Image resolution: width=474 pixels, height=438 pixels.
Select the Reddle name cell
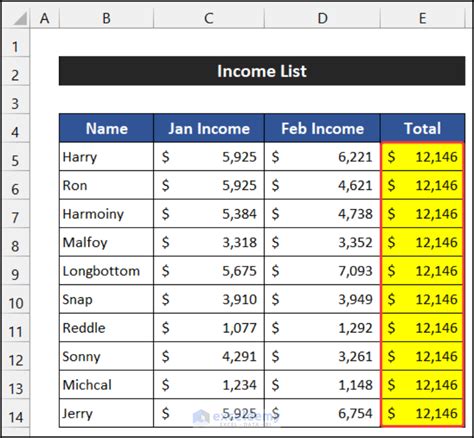point(106,328)
